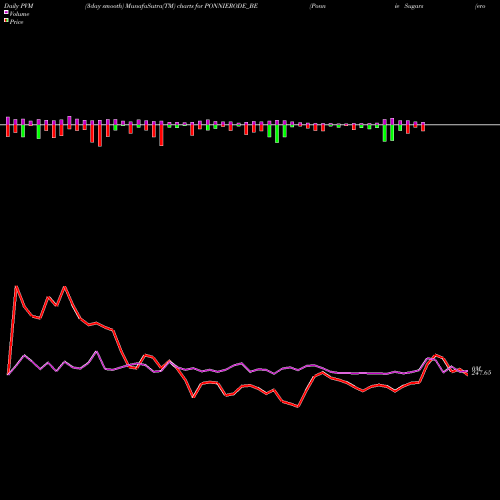The width and height of the screenshot is (500, 500).
Task: Select the Price legend label
Action: (x=16, y=22)
